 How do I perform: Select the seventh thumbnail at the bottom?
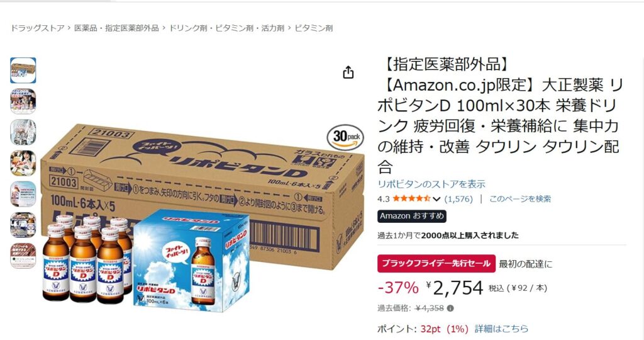23,256
